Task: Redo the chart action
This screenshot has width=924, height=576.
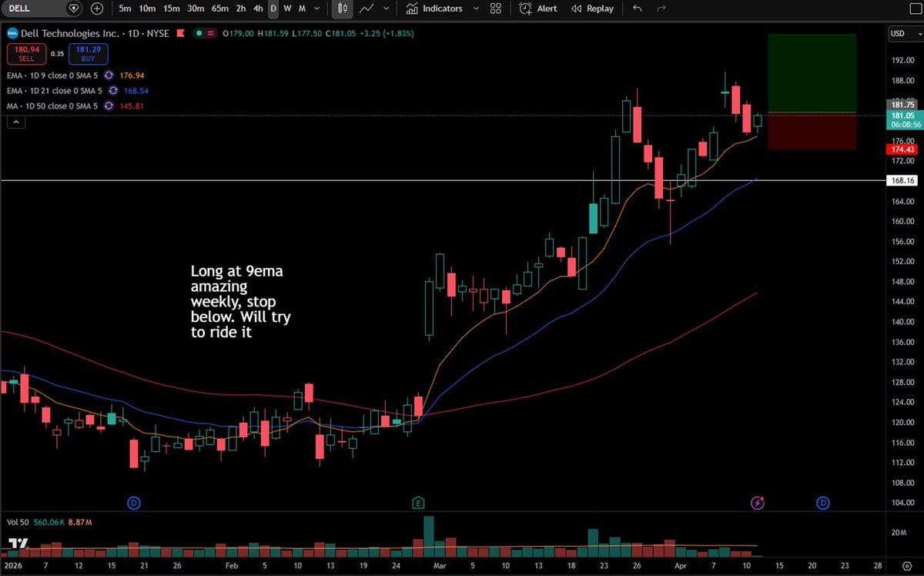Action: point(661,8)
